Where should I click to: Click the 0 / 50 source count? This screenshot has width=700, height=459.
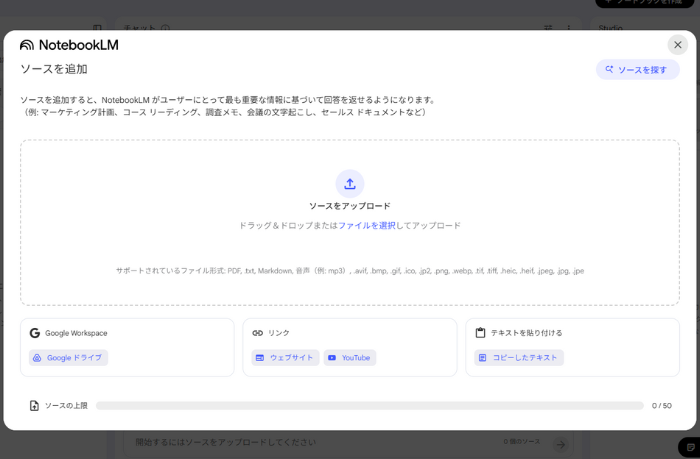(x=662, y=405)
